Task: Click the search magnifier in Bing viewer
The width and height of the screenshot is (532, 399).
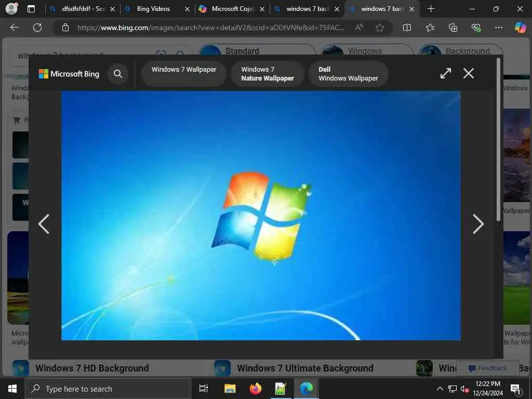Action: [118, 74]
